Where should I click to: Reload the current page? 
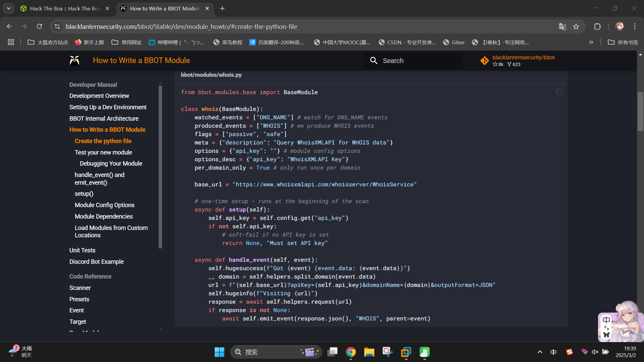[39, 26]
